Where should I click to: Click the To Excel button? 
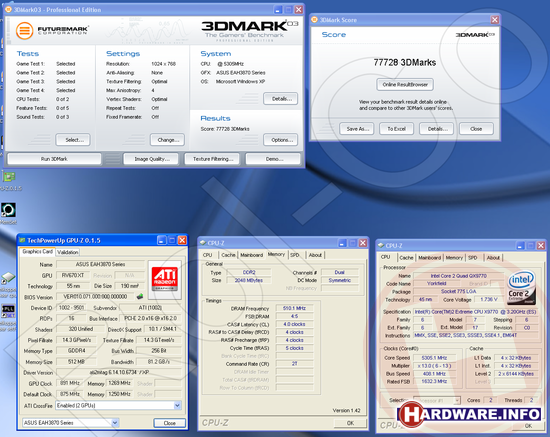[397, 129]
